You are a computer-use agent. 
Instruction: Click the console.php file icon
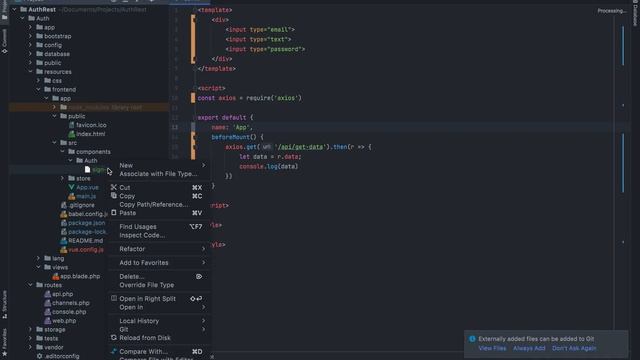tap(47, 312)
